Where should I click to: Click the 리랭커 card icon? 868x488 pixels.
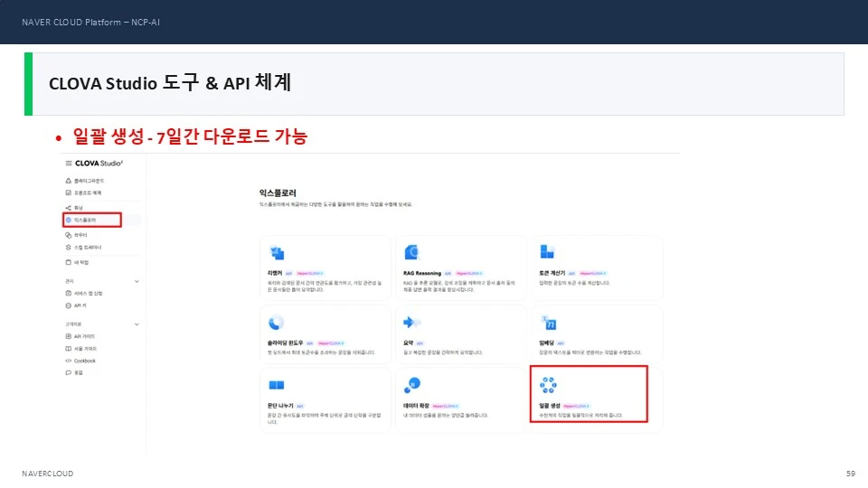coord(277,253)
